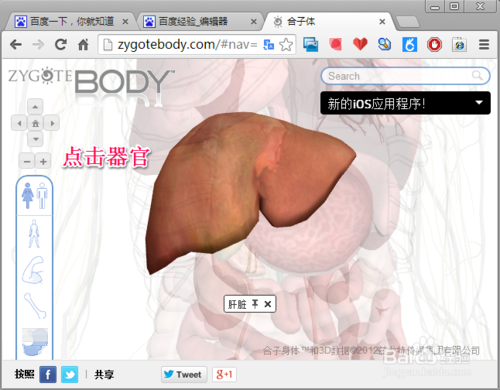This screenshot has height=390, width=500.
Task: Click the IE tab extension icon
Action: pyautogui.click(x=459, y=44)
